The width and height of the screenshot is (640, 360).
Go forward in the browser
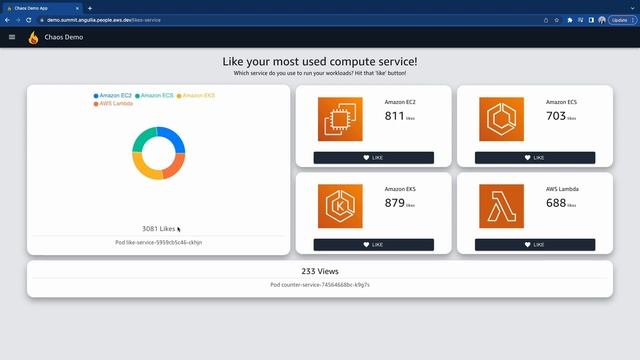(x=18, y=20)
